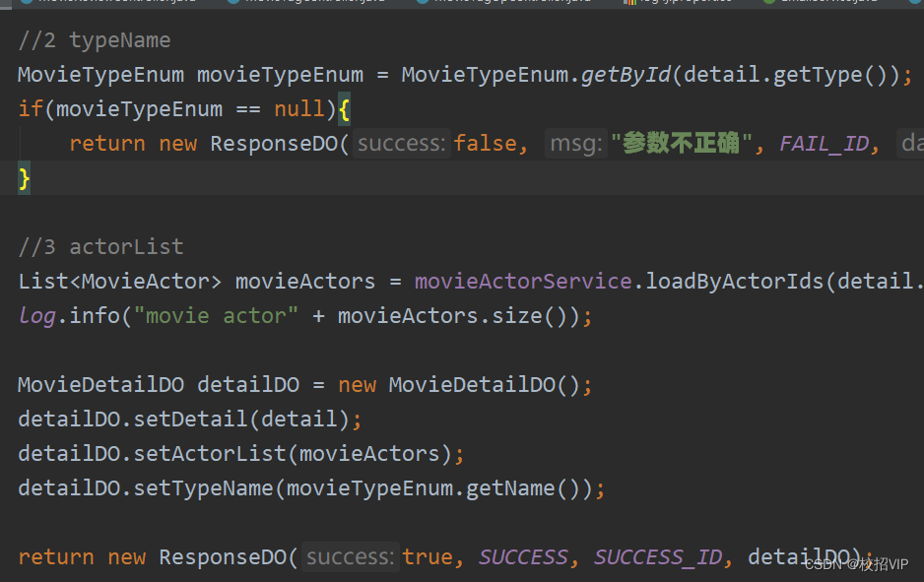Click the highlighted closing brace of the if block
924x582 pixels.
[x=25, y=178]
